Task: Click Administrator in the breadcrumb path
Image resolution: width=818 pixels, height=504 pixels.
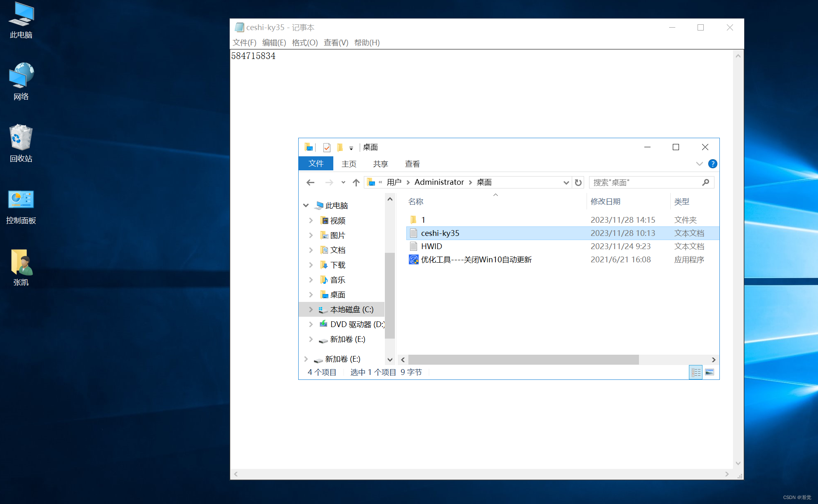Action: tap(439, 182)
